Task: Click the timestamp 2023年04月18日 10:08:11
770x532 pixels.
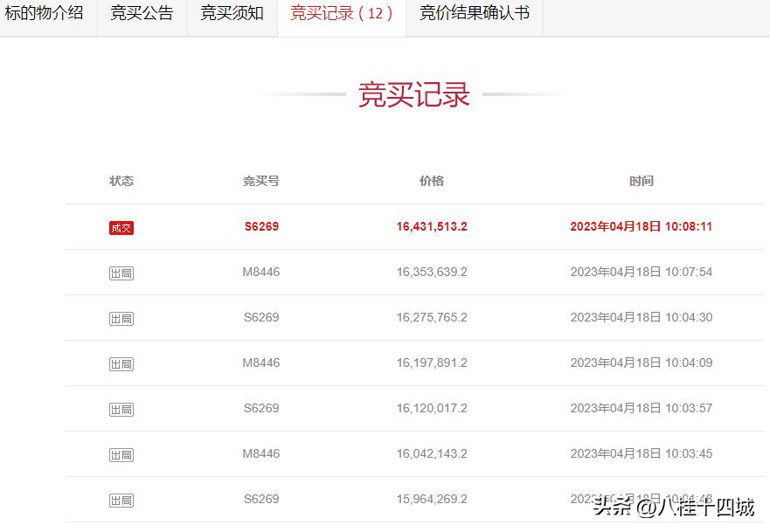Action: click(x=642, y=225)
